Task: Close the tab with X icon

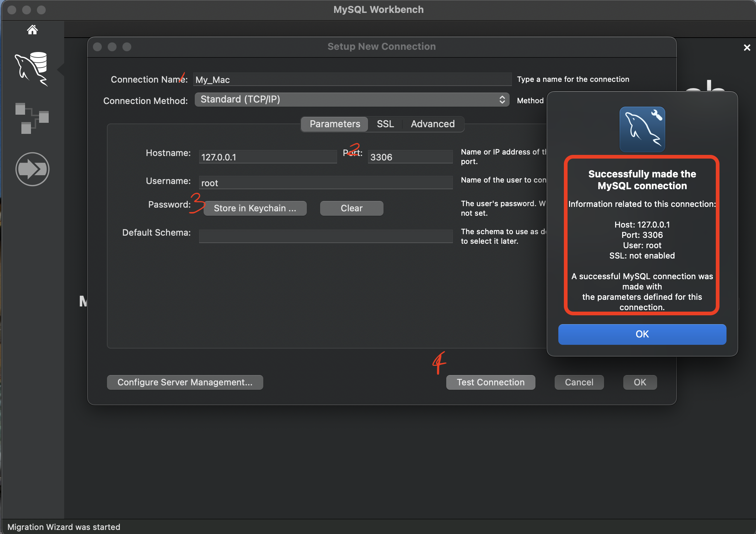Action: pos(747,48)
